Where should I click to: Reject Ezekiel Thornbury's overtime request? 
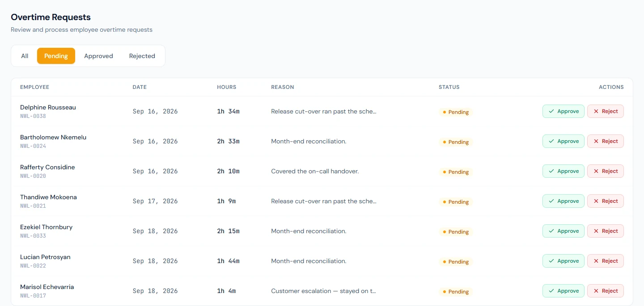606,231
